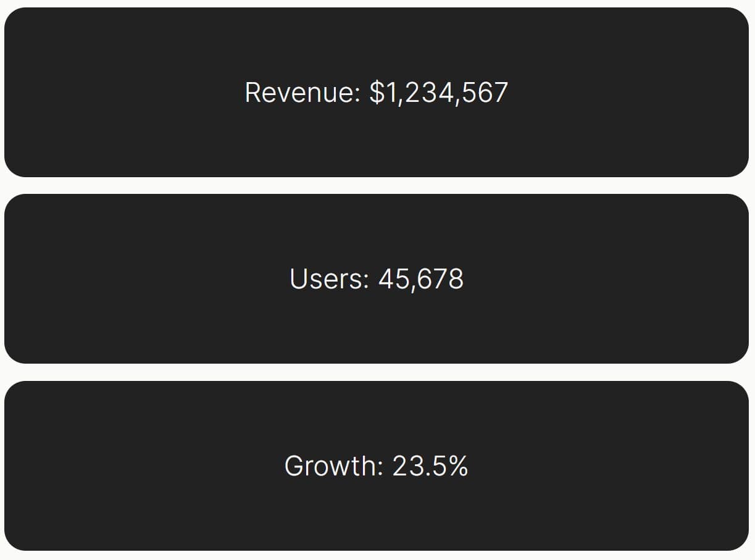Click the "Users:" label text
The height and width of the screenshot is (560, 755).
(x=330, y=279)
